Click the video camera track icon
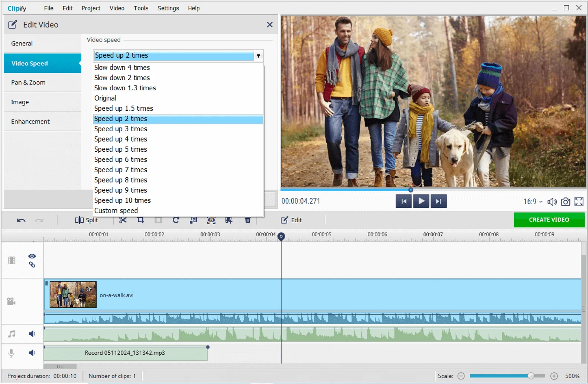Image resolution: width=588 pixels, height=384 pixels. coord(11,301)
